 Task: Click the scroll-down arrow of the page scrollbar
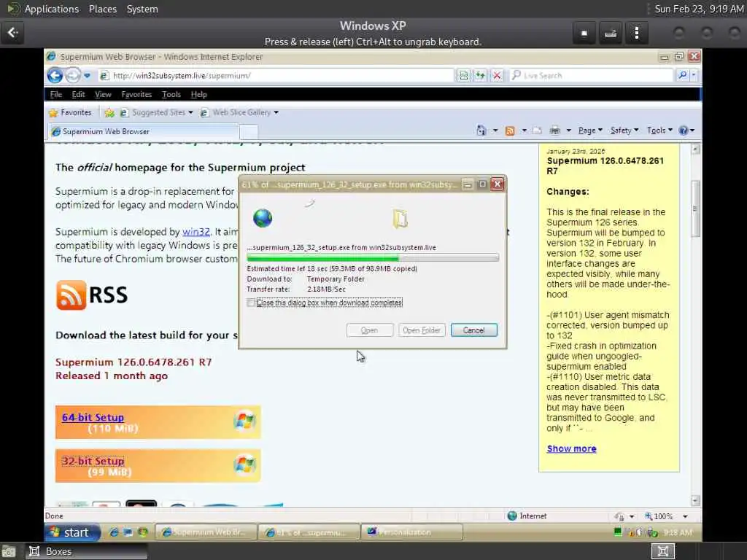(x=695, y=500)
